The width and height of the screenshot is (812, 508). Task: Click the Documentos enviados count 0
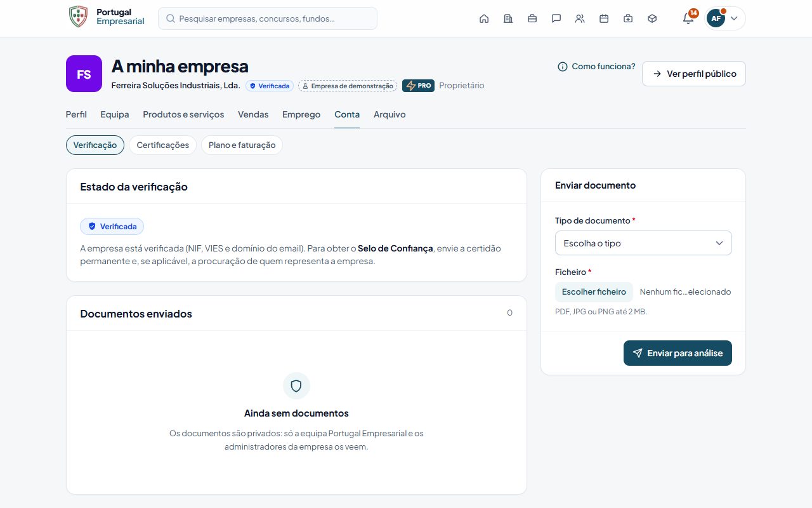pos(509,313)
